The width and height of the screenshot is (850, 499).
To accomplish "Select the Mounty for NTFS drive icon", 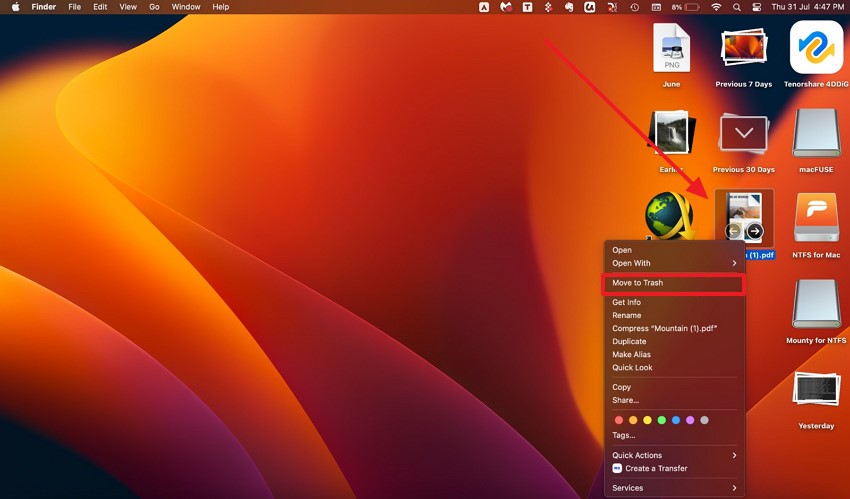I will (816, 303).
